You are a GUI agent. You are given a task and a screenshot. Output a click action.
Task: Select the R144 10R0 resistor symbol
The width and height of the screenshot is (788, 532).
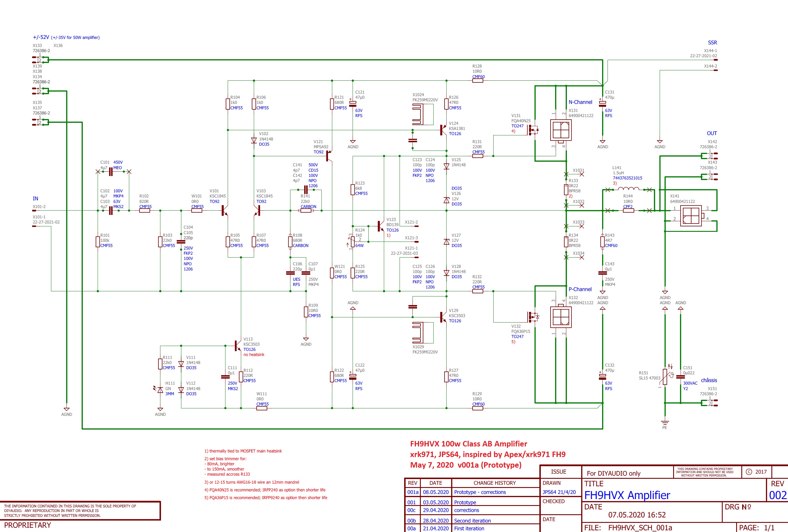pyautogui.click(x=628, y=211)
